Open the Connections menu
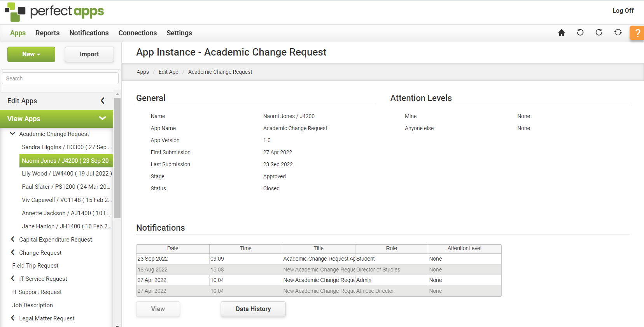Screen dimensions: 644x327 138,33
